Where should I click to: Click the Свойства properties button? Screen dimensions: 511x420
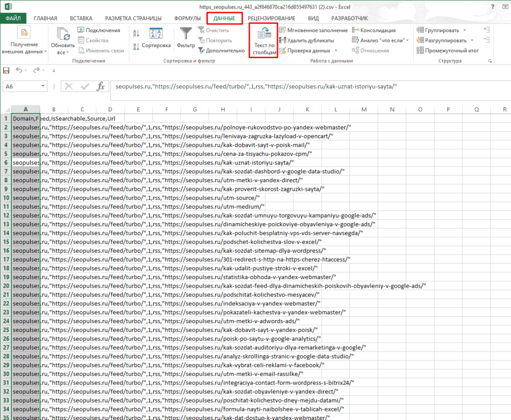pyautogui.click(x=93, y=40)
